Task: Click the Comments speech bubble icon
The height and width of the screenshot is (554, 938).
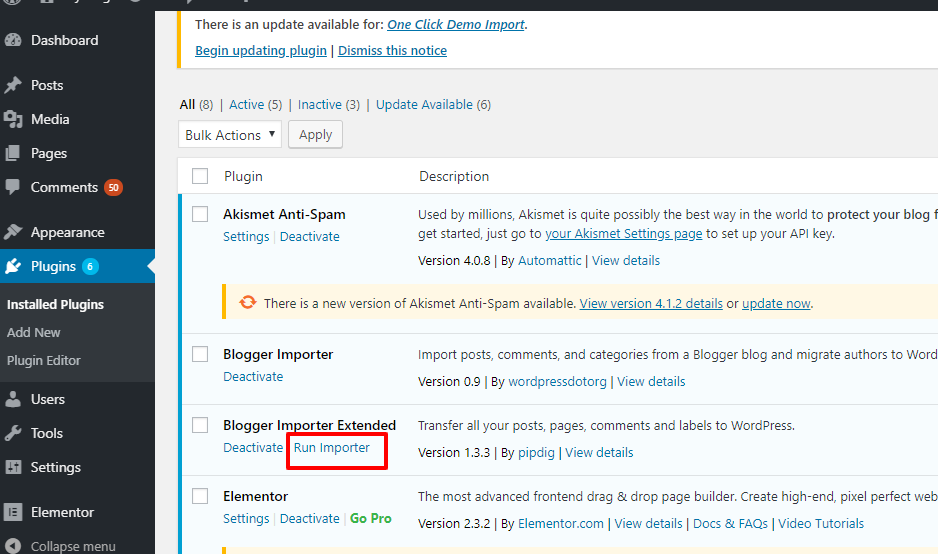Action: [x=13, y=187]
